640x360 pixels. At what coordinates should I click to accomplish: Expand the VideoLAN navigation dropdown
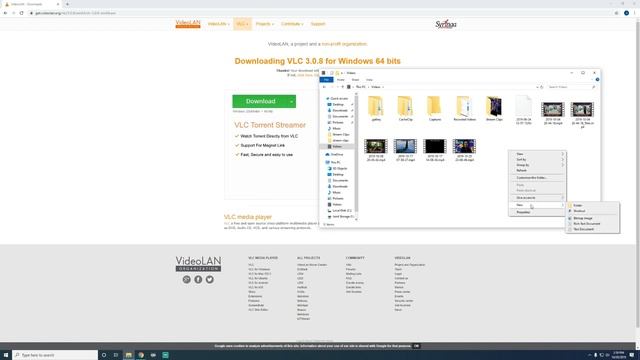click(218, 24)
